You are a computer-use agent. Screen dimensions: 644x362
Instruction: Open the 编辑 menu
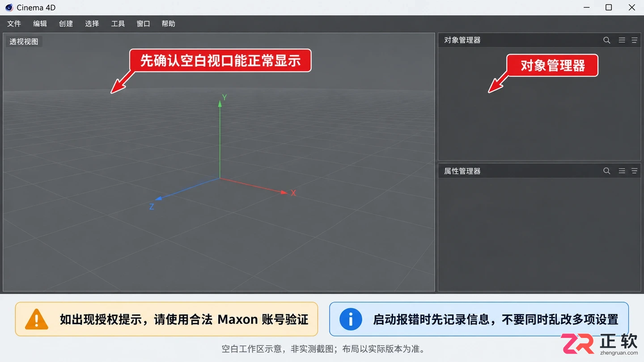(40, 24)
